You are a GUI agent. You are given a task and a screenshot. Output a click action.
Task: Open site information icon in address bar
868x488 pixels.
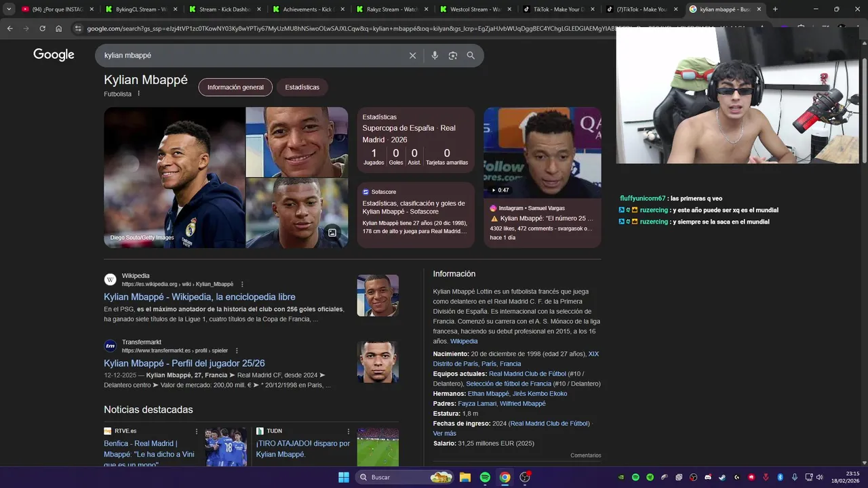tap(78, 28)
